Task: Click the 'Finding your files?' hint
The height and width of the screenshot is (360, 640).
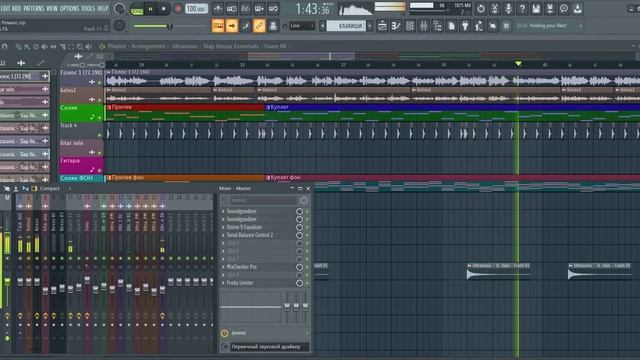Action: pos(548,26)
